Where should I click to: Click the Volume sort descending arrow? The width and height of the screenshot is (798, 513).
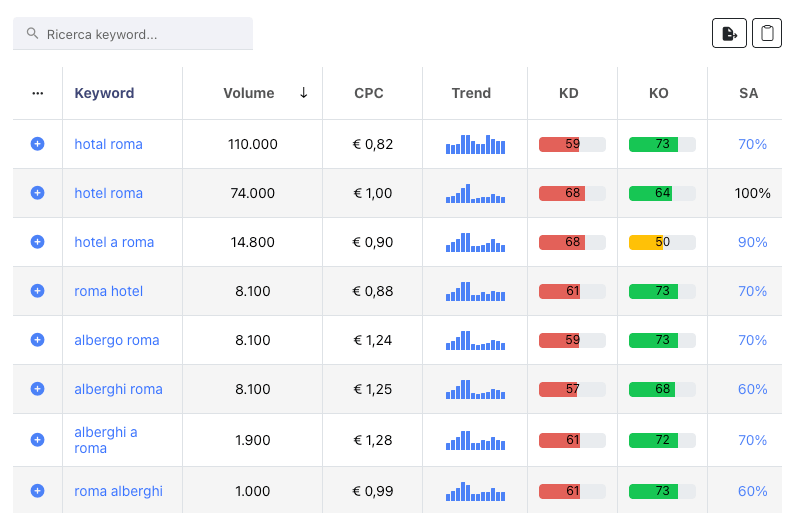[303, 93]
